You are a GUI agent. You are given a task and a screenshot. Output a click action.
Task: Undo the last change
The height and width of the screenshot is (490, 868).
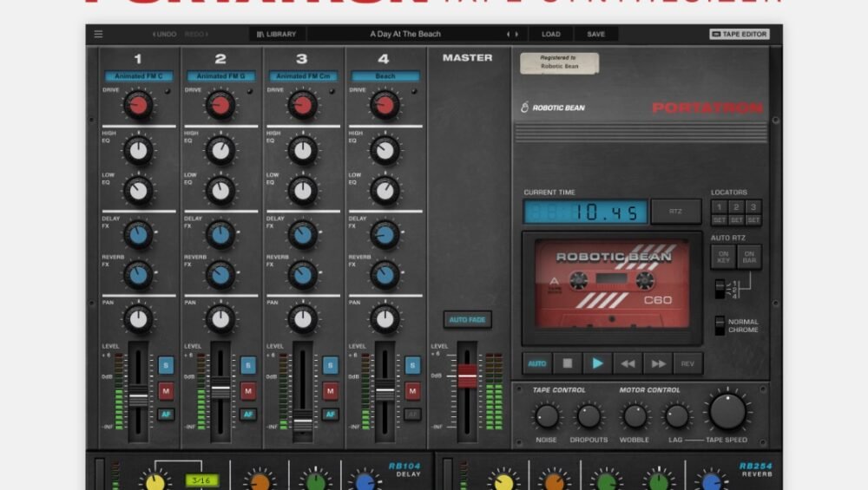click(x=164, y=34)
